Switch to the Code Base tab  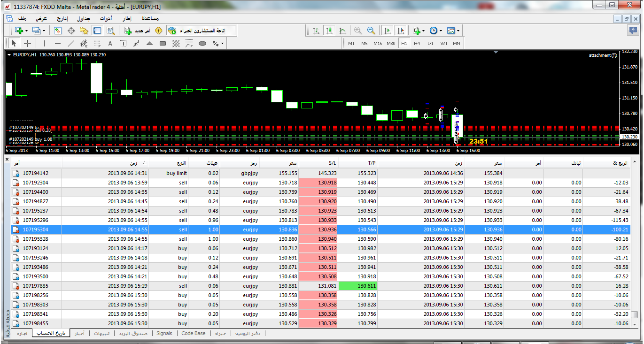193,333
